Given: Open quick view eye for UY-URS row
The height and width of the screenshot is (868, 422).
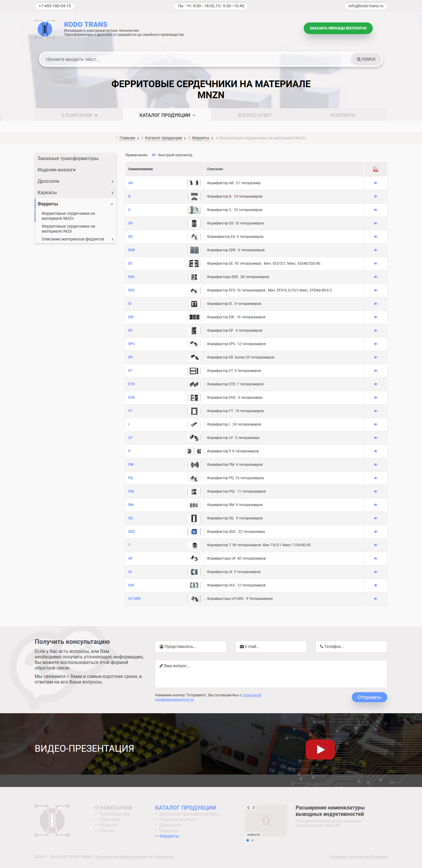Looking at the screenshot, I should coord(375,599).
